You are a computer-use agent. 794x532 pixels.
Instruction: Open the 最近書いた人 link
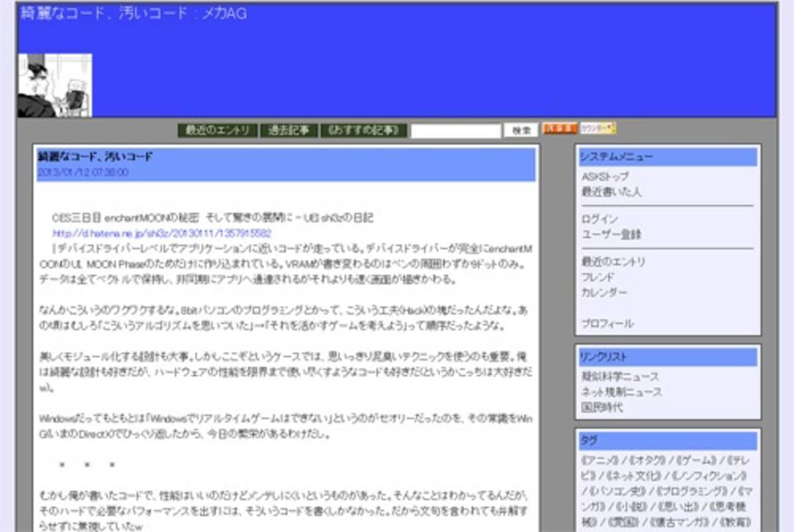coord(611,192)
